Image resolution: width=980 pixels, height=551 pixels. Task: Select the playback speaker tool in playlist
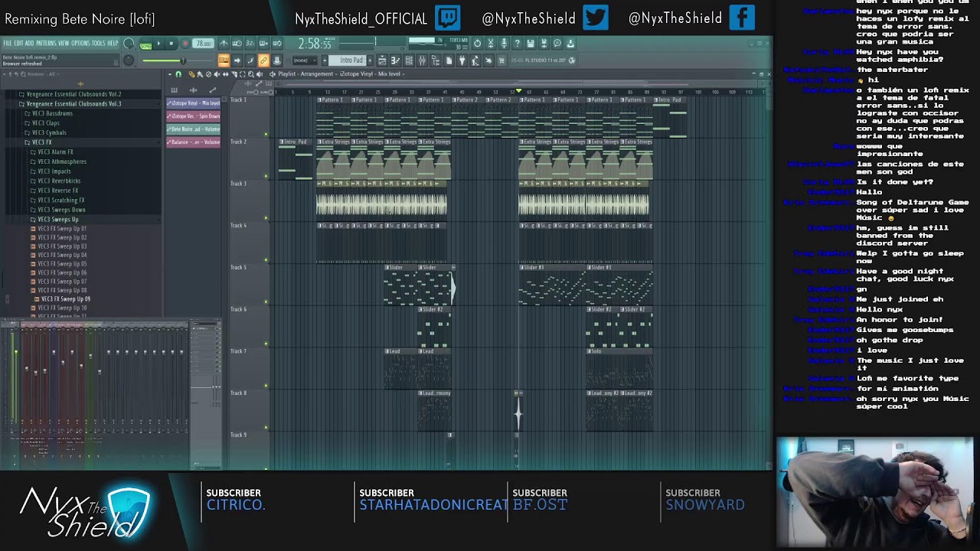(259, 74)
